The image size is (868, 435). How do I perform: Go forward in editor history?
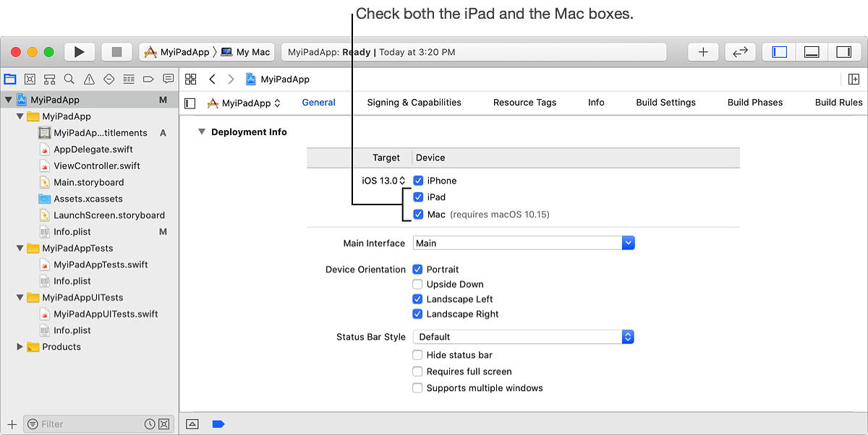(x=231, y=79)
